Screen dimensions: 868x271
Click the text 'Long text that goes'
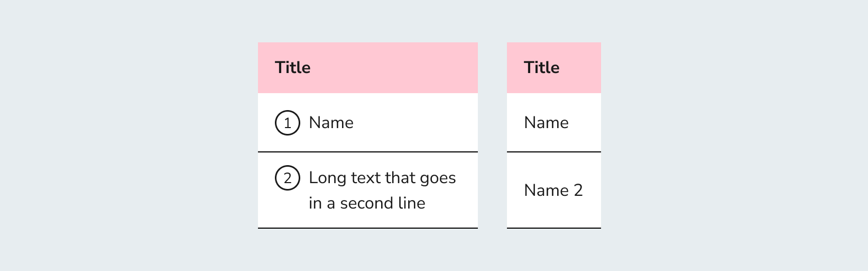382,178
